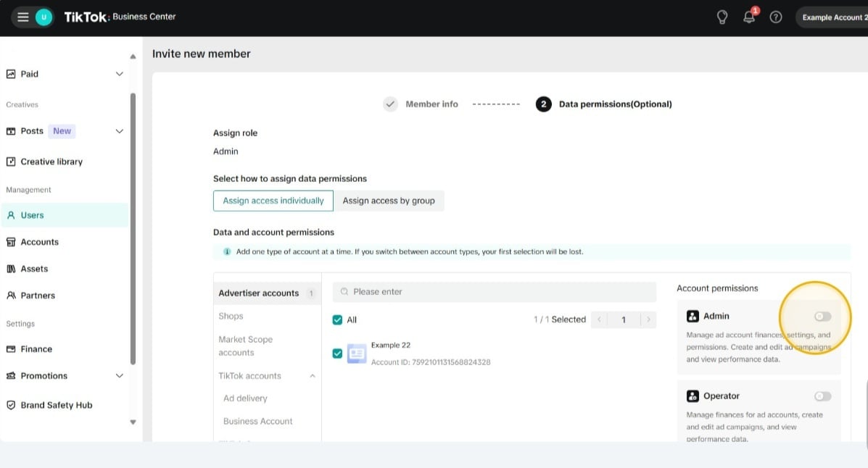Viewport: 868px width, 468px height.
Task: Open Creative library in sidebar
Action: 51,162
